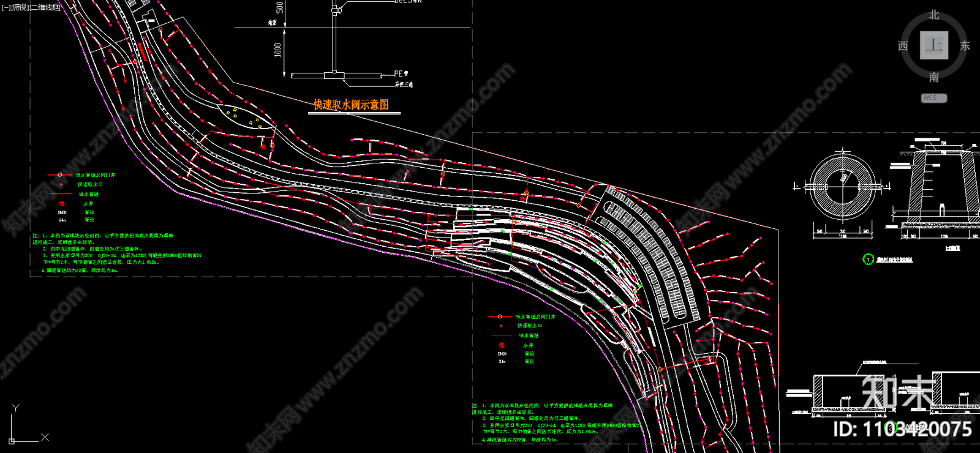This screenshot has height=453, width=980.
Task: Select the yellow-marked oval island in plan
Action: [246, 117]
